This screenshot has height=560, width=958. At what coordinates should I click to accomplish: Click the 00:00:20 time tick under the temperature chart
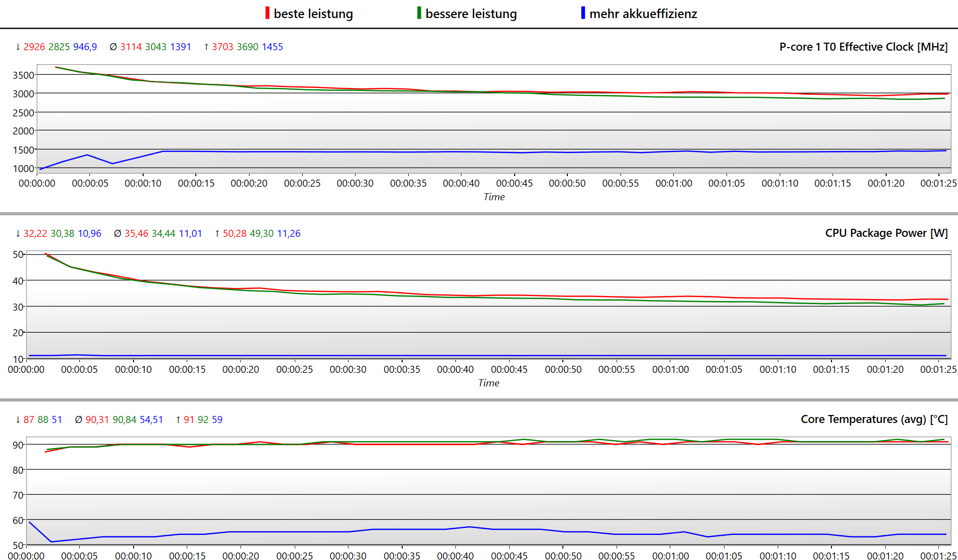(x=241, y=555)
